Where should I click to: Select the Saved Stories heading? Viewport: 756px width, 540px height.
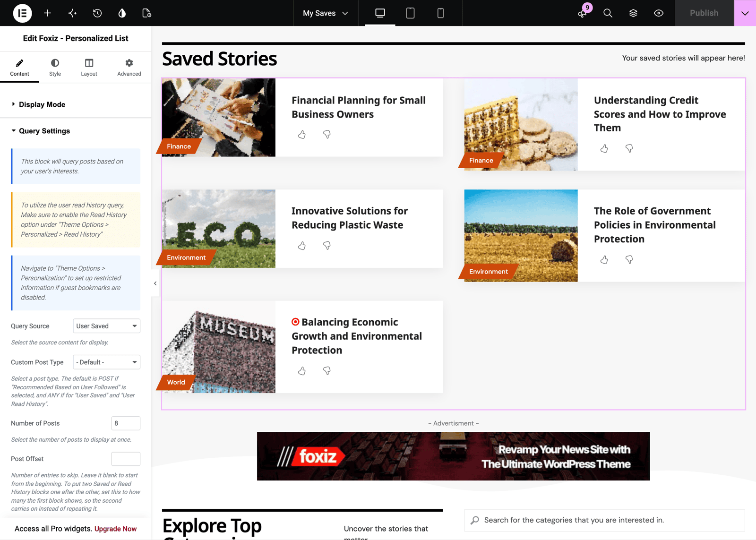coord(220,59)
